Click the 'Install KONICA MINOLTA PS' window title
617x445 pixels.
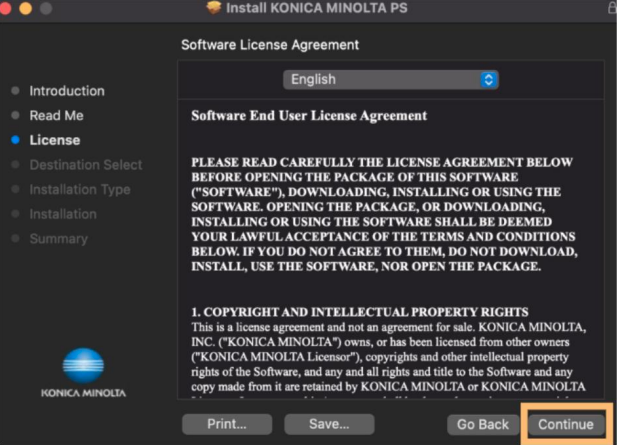tap(317, 8)
